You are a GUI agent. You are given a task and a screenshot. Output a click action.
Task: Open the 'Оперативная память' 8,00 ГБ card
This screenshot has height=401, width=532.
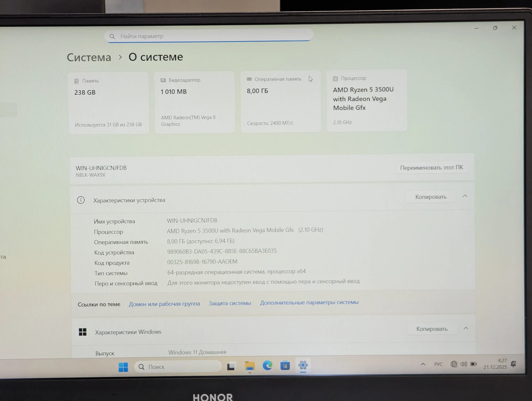281,101
